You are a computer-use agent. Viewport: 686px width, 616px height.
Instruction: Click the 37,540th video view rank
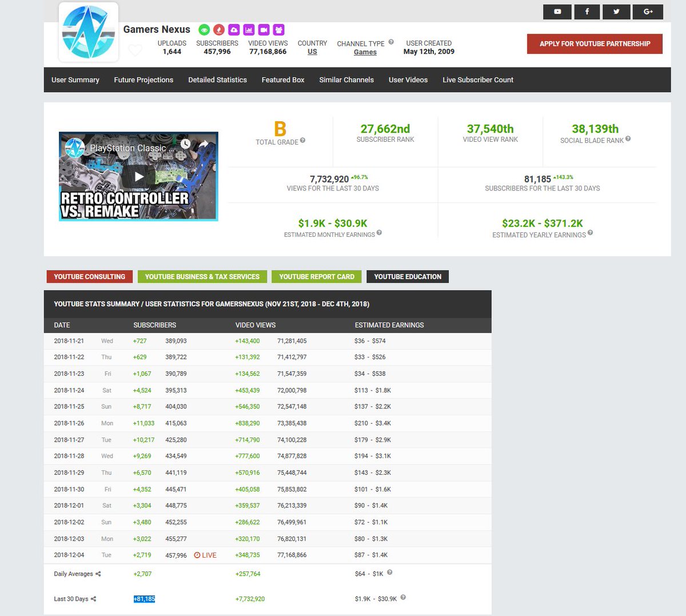[490, 129]
